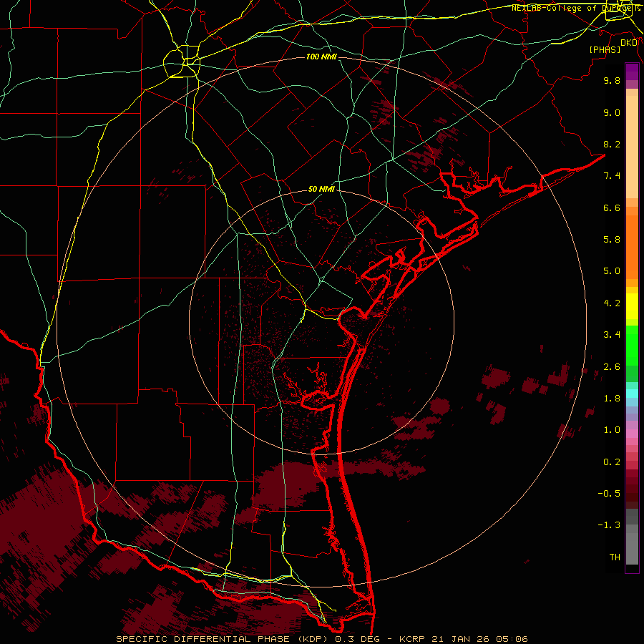Click the 'TH' label on the legend
Screen dimensions: 644x644
[x=615, y=557]
